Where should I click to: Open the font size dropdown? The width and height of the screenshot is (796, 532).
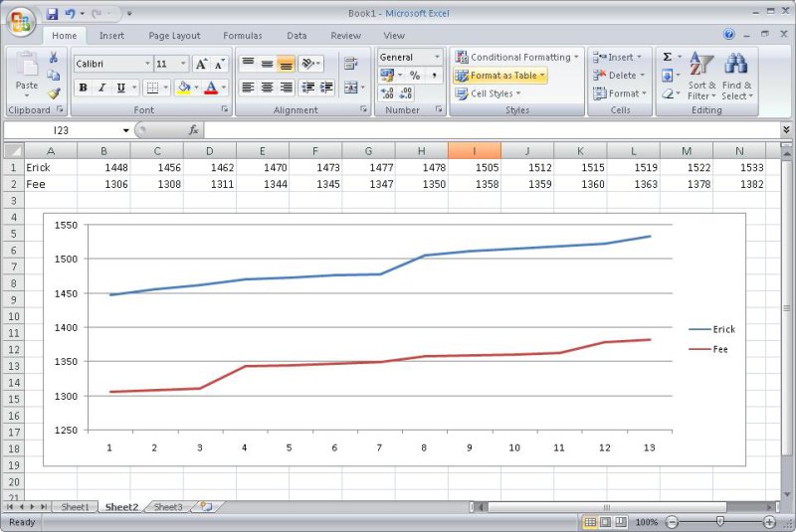click(183, 64)
